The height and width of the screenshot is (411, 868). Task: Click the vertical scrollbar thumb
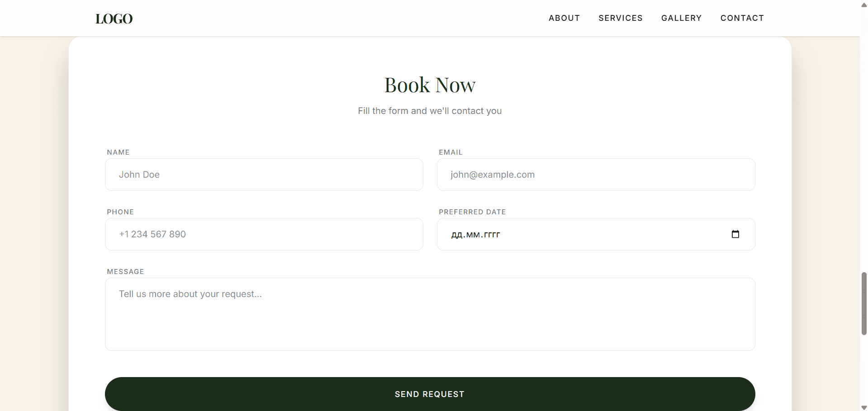[x=864, y=303]
